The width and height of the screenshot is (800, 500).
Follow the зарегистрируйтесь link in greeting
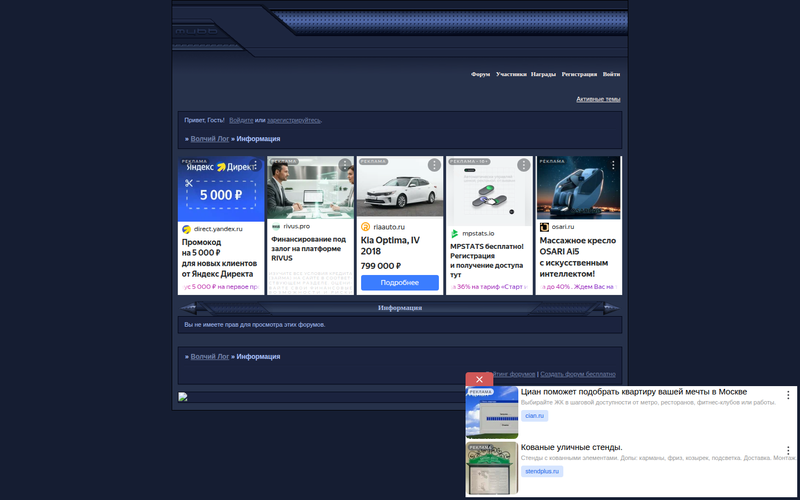294,120
